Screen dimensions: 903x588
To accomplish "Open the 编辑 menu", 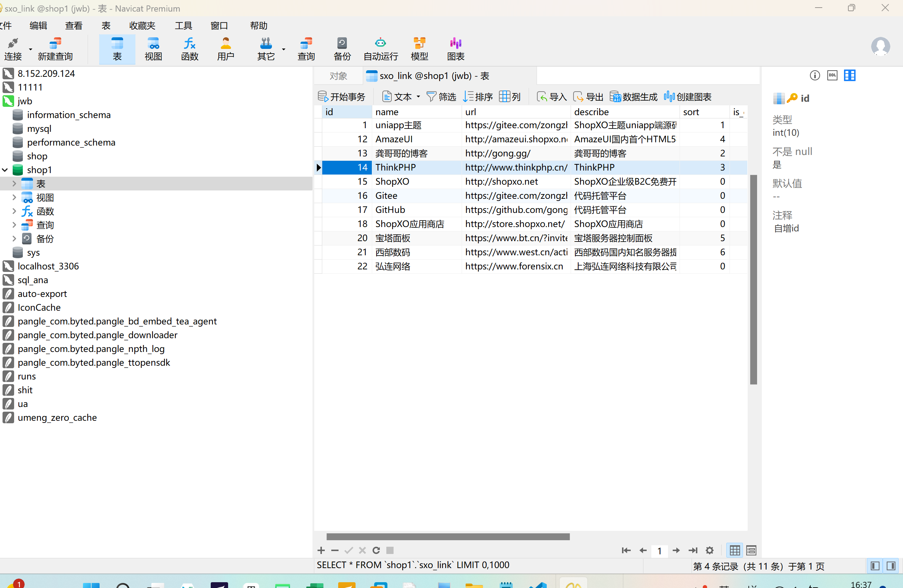I will coord(38,25).
